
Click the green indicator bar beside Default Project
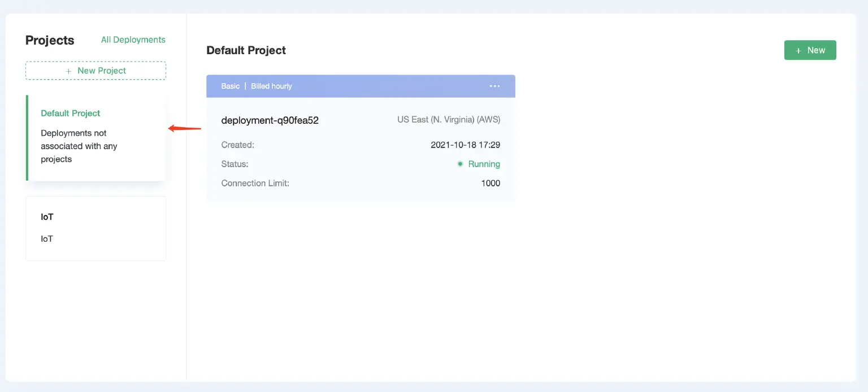pyautogui.click(x=27, y=137)
